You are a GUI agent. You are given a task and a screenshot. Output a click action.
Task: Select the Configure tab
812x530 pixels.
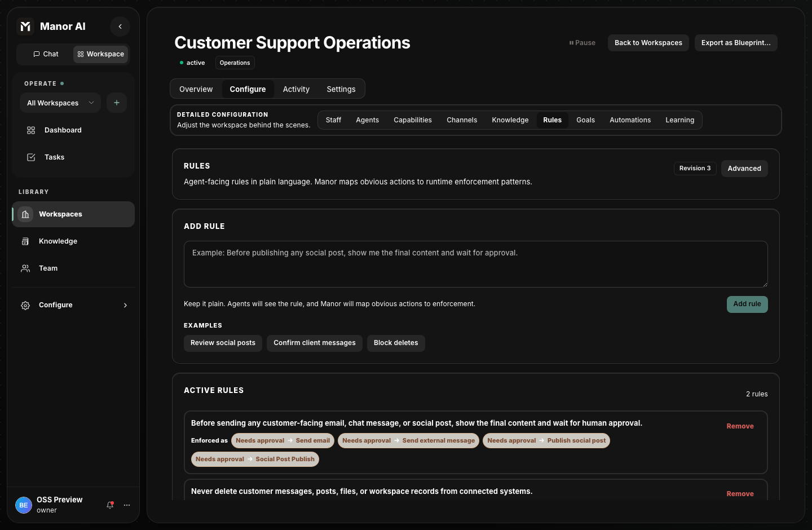[x=248, y=89]
